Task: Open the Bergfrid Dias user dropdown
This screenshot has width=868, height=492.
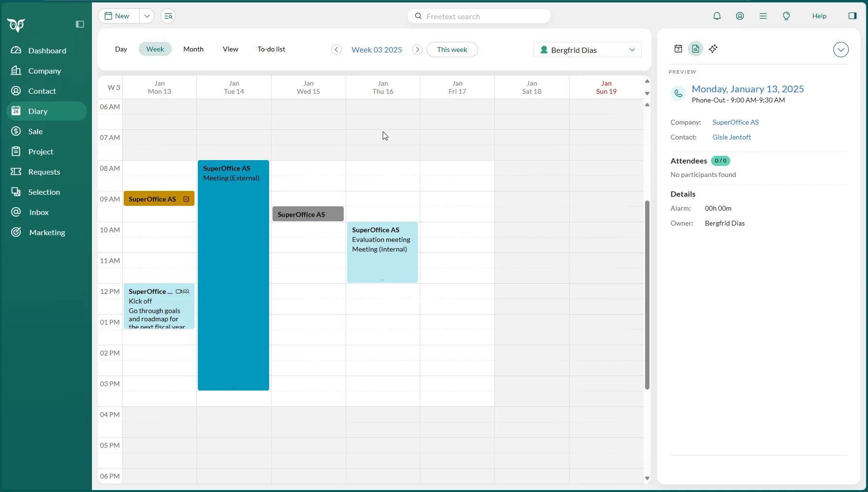Action: [x=587, y=50]
